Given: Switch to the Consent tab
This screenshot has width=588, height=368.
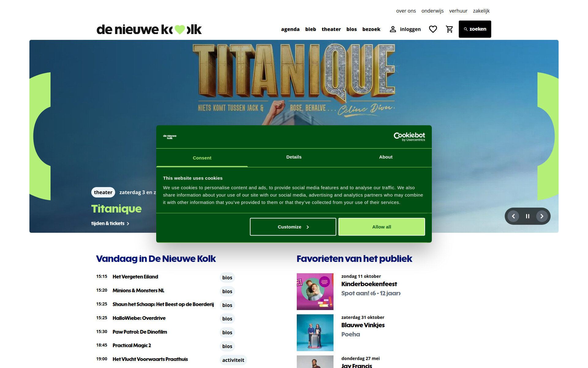Looking at the screenshot, I should [x=202, y=158].
